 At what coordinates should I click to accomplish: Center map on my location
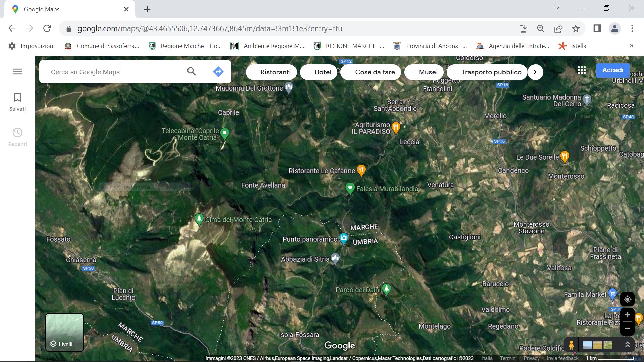click(x=627, y=299)
